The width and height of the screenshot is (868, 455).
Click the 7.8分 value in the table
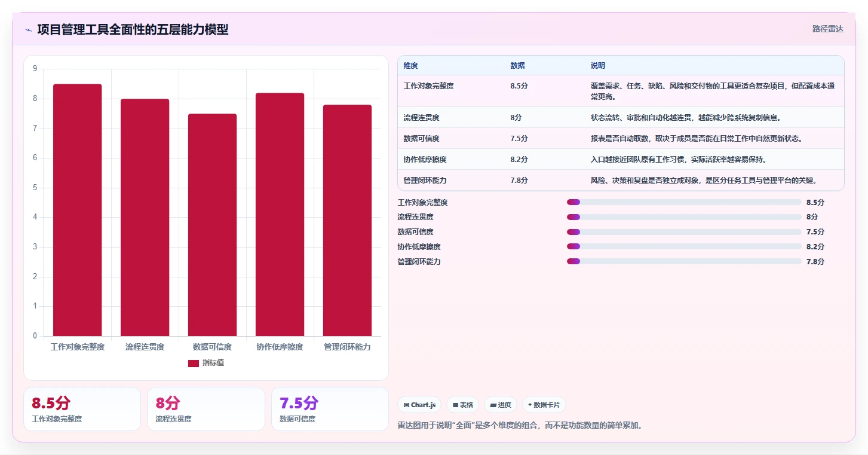point(519,180)
